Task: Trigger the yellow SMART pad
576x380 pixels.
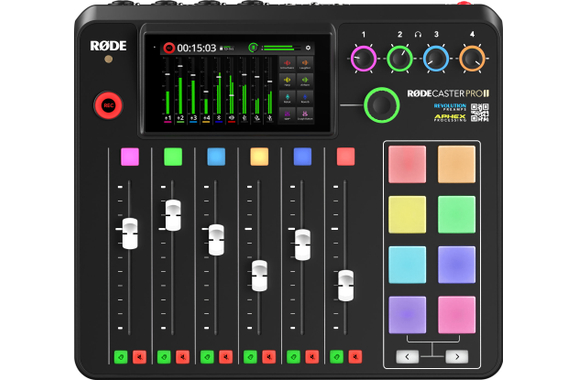Action: coord(407,215)
